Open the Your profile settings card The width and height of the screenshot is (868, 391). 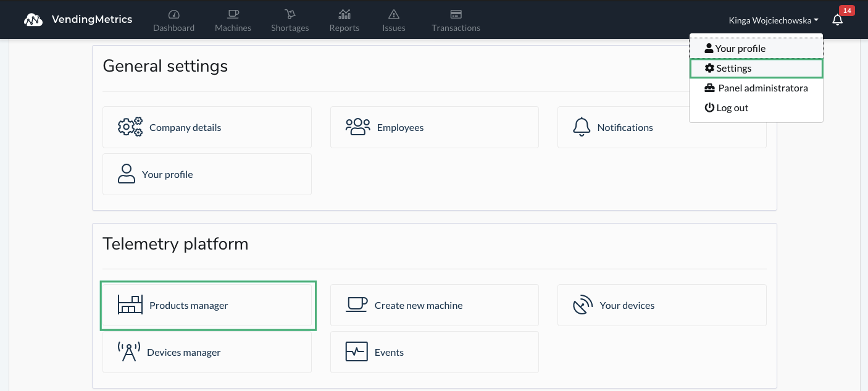pos(207,174)
